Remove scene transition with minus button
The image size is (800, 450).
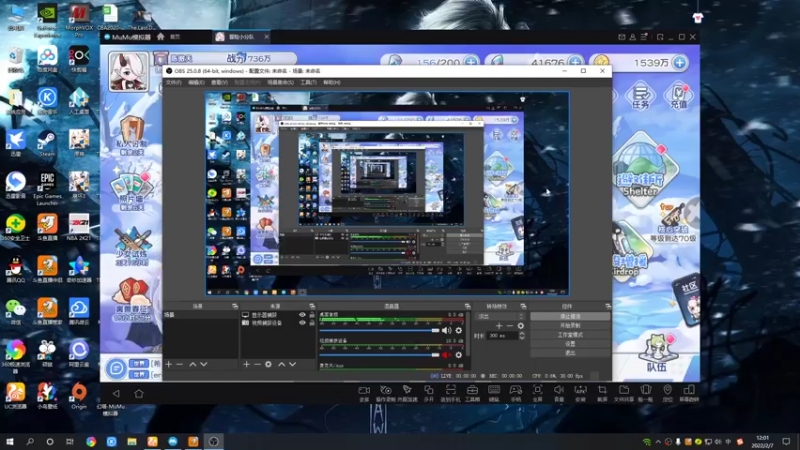coord(510,326)
